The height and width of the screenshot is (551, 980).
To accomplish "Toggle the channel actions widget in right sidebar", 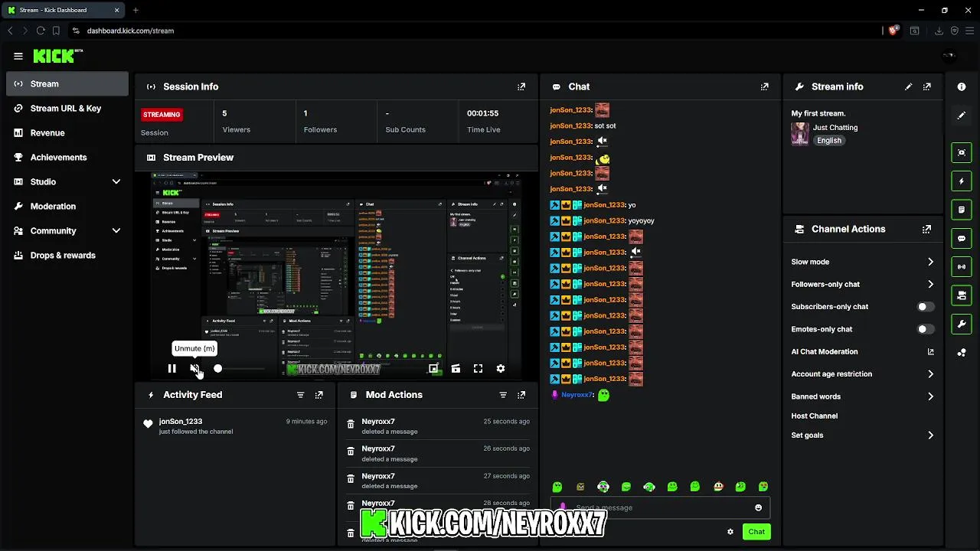I will [x=962, y=295].
